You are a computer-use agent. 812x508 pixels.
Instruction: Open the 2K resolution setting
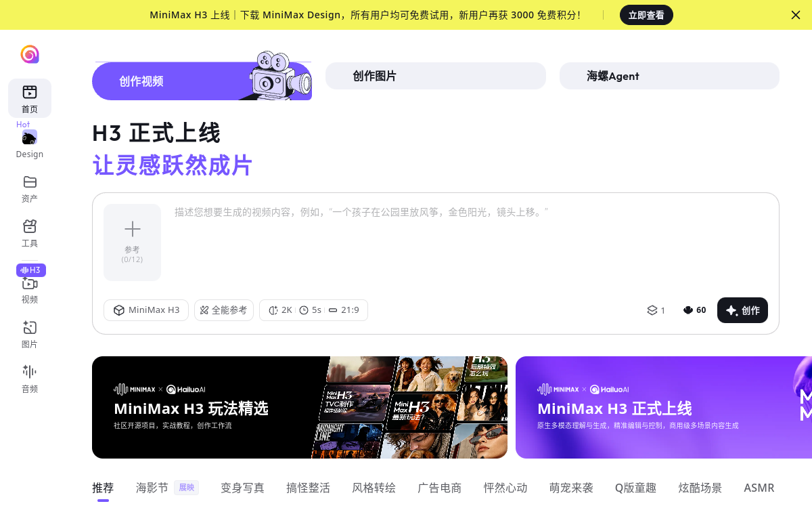280,310
